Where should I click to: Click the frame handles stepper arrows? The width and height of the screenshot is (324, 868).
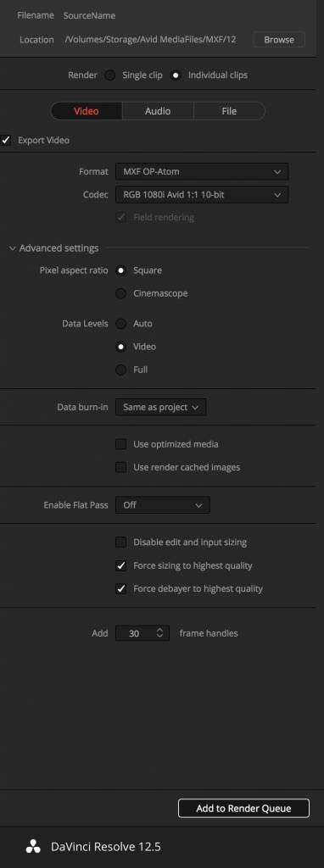coord(160,633)
